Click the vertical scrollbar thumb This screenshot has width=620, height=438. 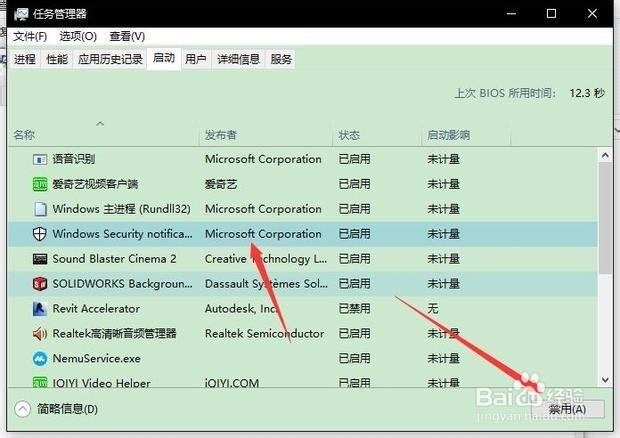(x=605, y=218)
